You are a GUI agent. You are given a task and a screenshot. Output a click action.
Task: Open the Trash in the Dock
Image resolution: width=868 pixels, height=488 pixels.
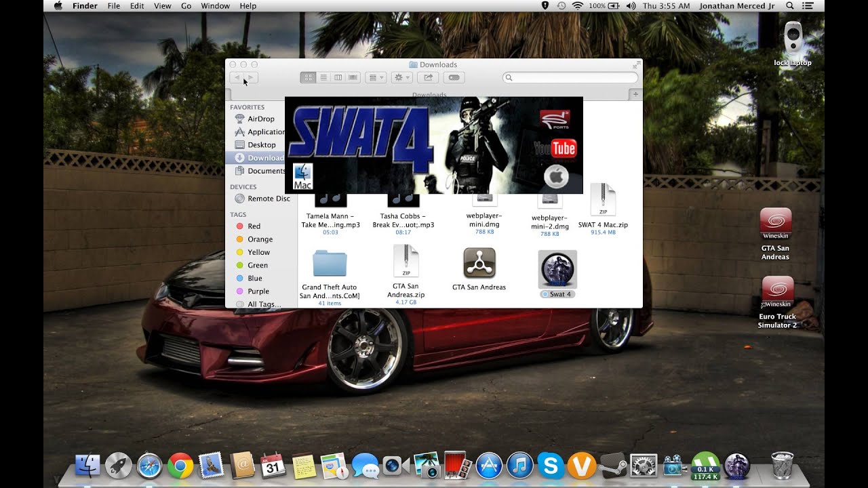(782, 465)
